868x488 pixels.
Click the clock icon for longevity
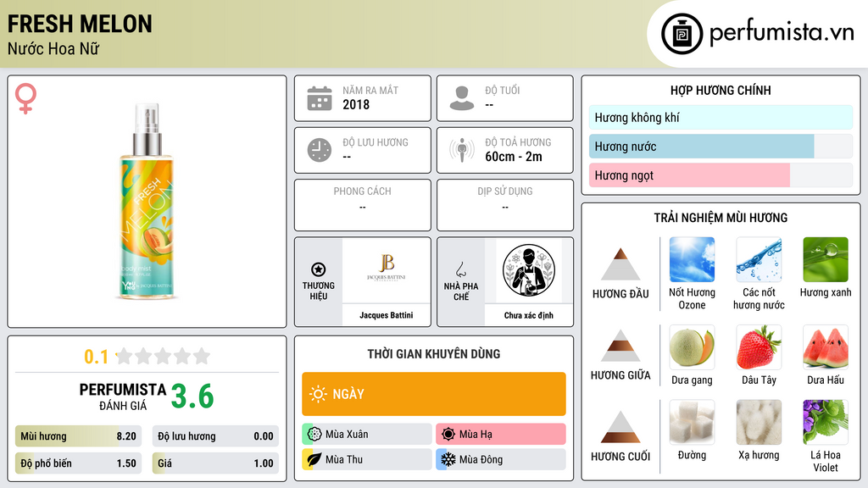tap(320, 150)
